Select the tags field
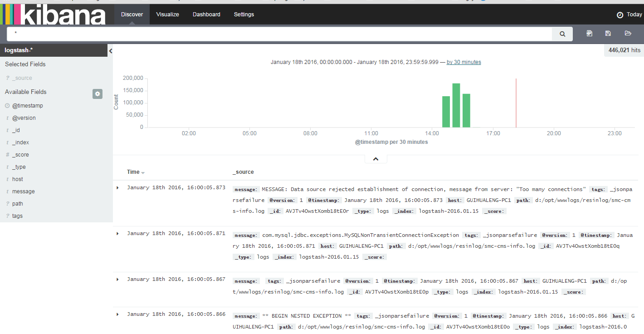 [x=18, y=216]
